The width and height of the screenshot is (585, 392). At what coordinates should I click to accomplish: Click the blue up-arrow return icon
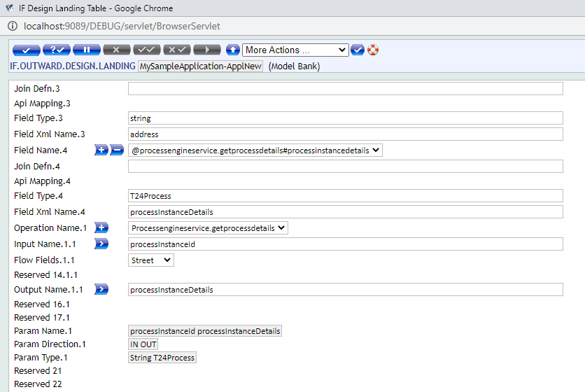(x=233, y=50)
